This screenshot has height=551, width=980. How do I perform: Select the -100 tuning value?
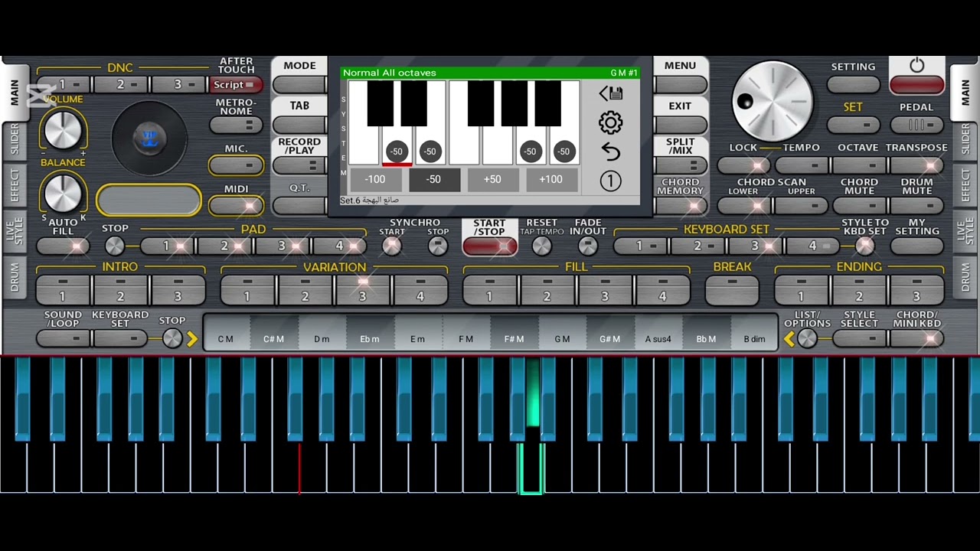375,180
